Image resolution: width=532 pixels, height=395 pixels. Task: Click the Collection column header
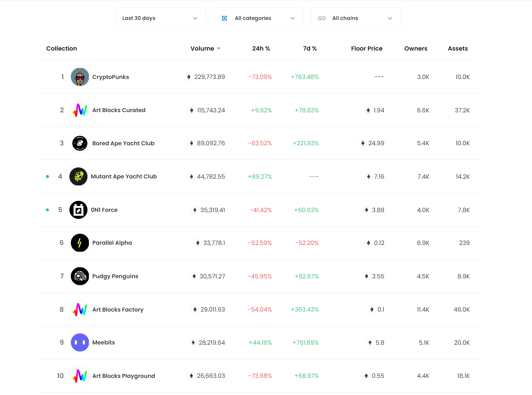[x=62, y=49]
